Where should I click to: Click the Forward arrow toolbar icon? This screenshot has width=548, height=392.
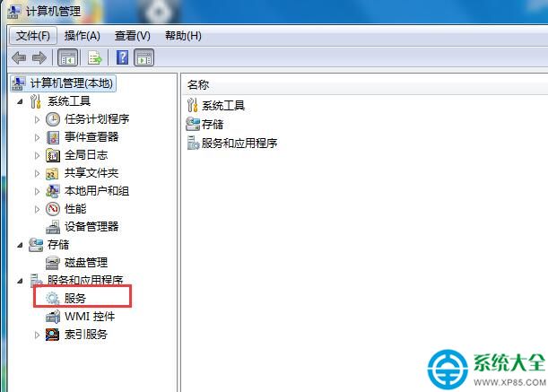pyautogui.click(x=39, y=57)
